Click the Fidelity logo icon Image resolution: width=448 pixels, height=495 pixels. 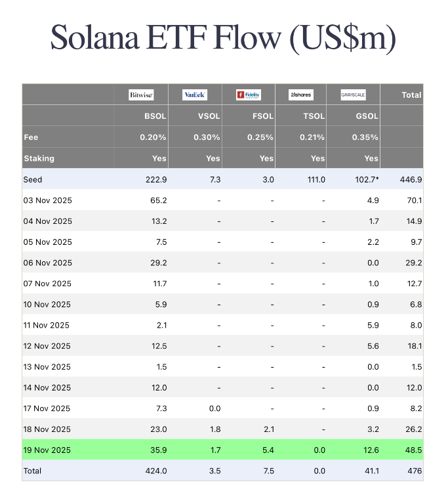(x=249, y=95)
